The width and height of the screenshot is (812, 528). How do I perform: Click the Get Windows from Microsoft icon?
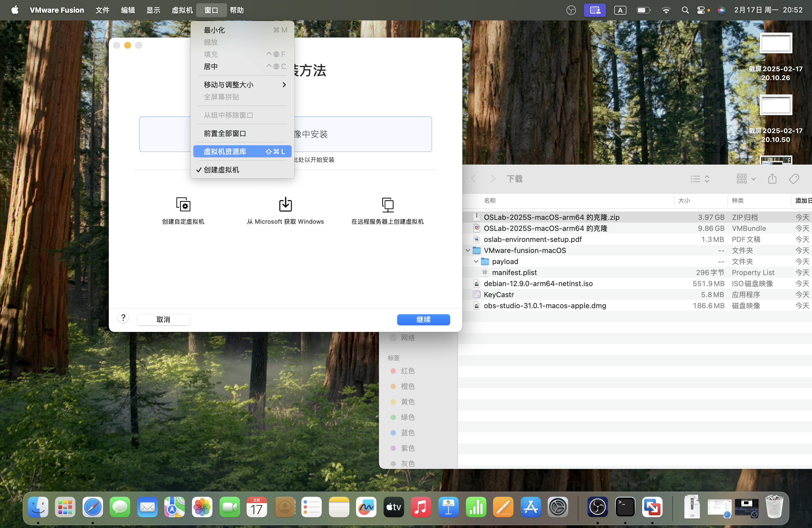[285, 204]
